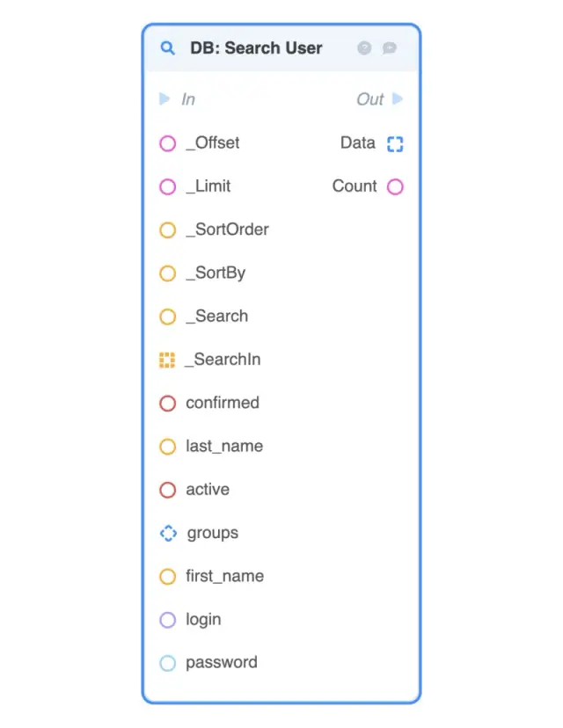
Task: Select the first_name parameter label
Action: (224, 577)
